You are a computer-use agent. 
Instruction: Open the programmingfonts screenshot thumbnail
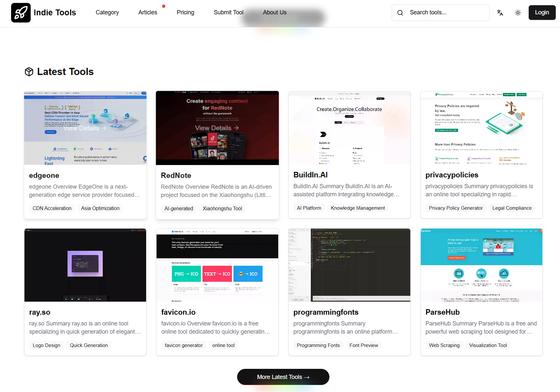pyautogui.click(x=349, y=265)
